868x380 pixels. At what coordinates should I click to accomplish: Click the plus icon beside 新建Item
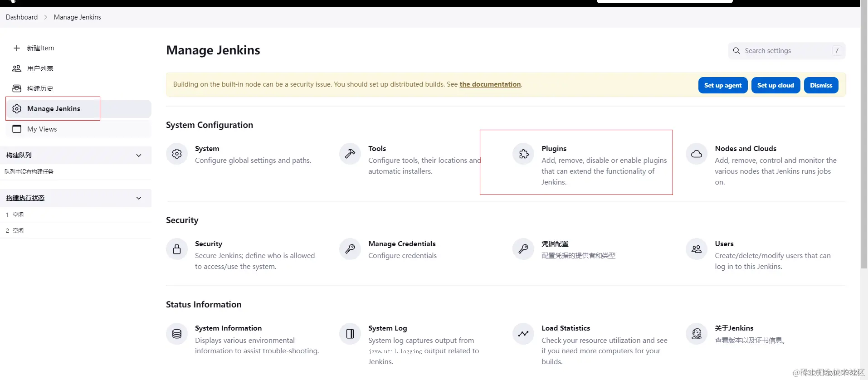tap(17, 48)
